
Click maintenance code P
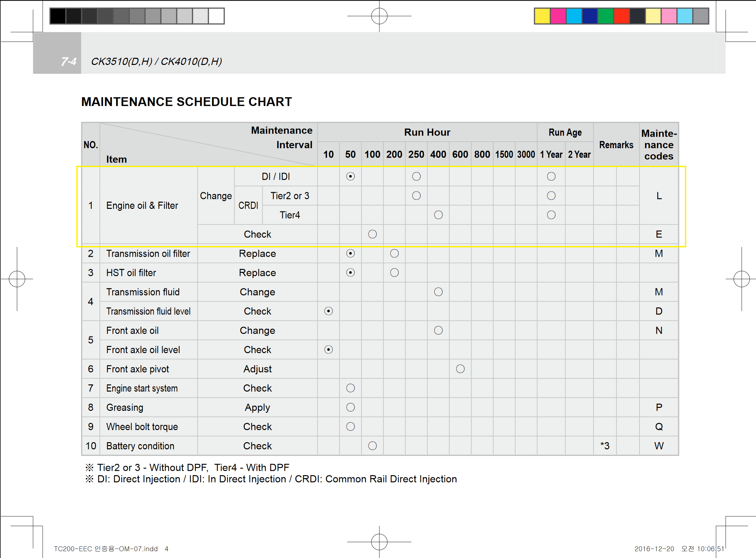click(659, 407)
